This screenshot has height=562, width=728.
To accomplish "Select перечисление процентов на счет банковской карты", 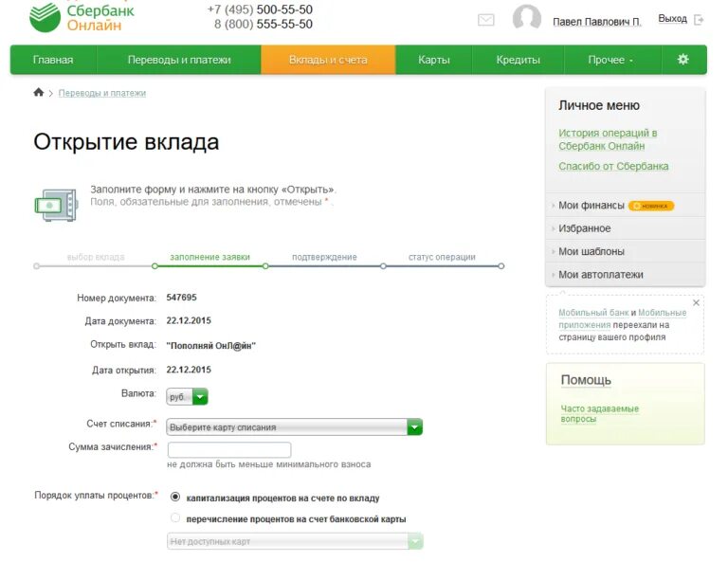I will [x=175, y=517].
